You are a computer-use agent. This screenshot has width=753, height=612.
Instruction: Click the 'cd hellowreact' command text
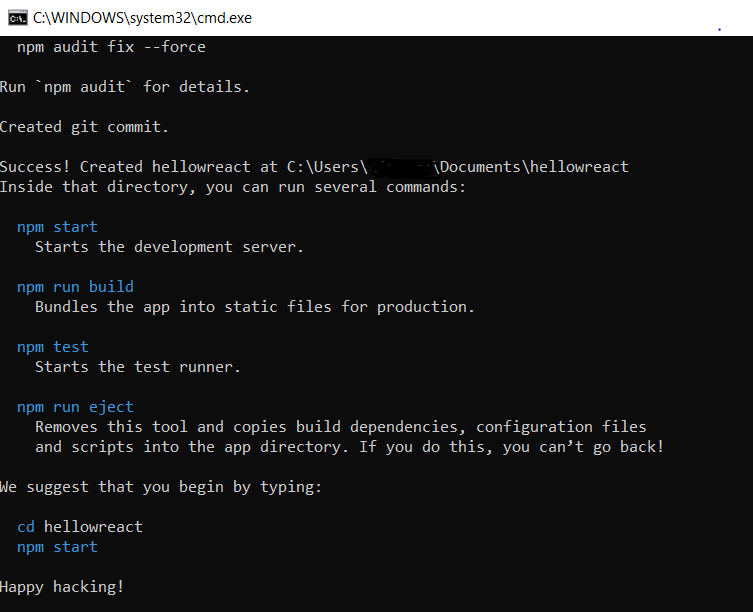tap(80, 527)
